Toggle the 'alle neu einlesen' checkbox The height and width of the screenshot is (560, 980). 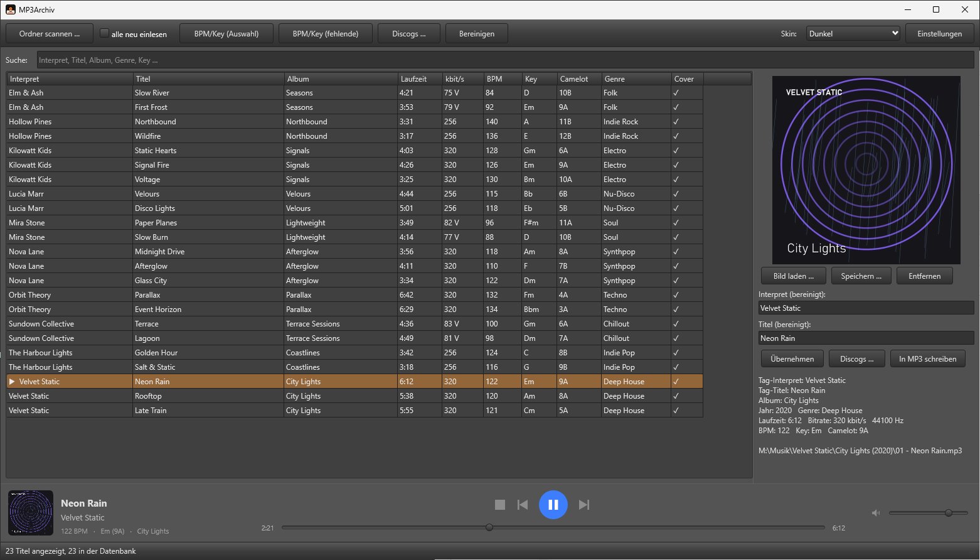point(105,33)
